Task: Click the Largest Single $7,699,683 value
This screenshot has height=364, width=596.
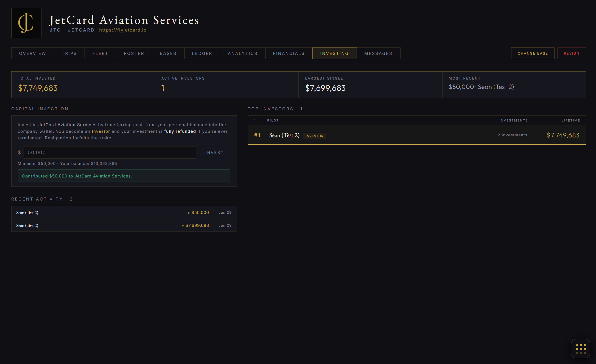Action: 325,88
